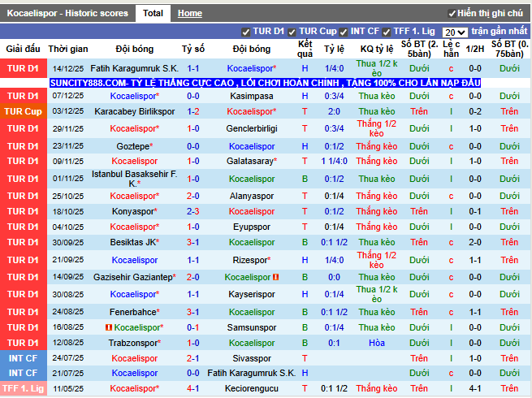Open Galatasaray team link
The width and height of the screenshot is (532, 398).
[x=250, y=161]
